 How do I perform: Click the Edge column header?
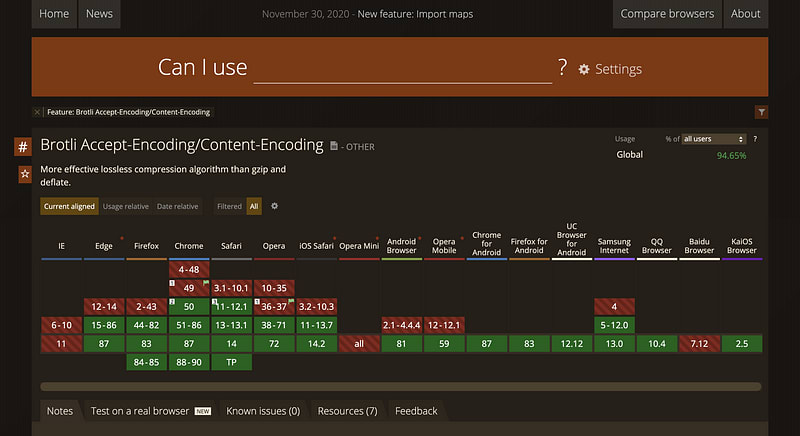coord(104,246)
